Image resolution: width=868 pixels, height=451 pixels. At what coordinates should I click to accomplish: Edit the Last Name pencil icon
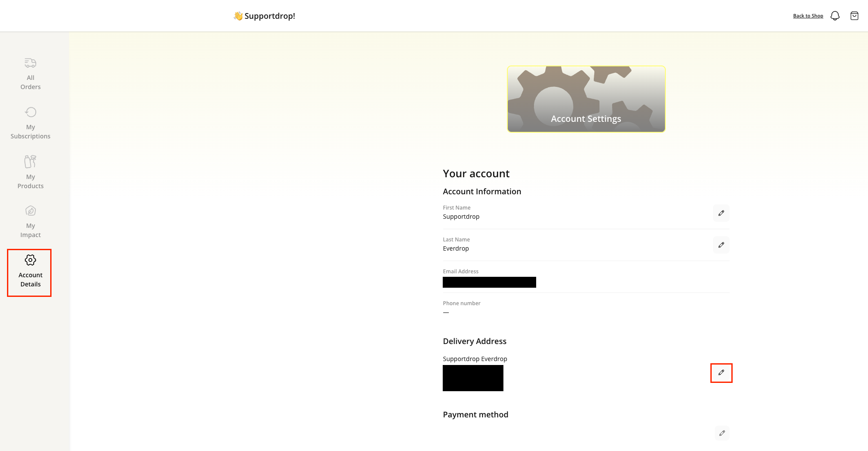click(721, 245)
